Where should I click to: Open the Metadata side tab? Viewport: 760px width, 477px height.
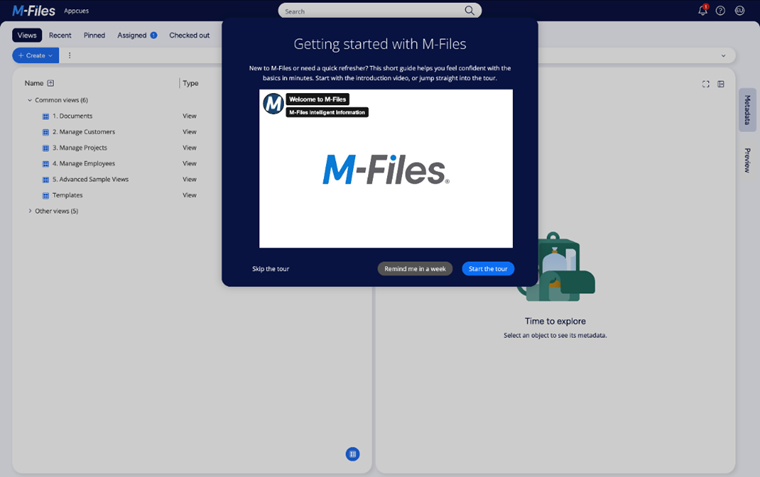(747, 110)
